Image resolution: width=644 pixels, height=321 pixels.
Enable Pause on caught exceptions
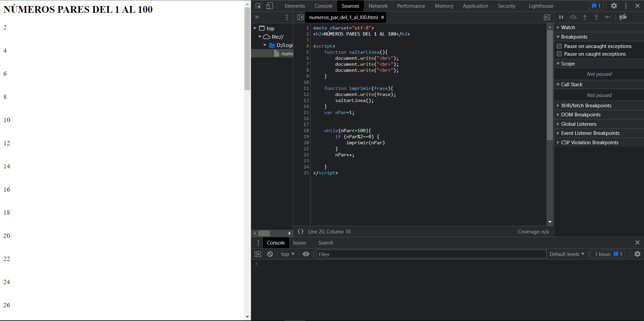(559, 54)
